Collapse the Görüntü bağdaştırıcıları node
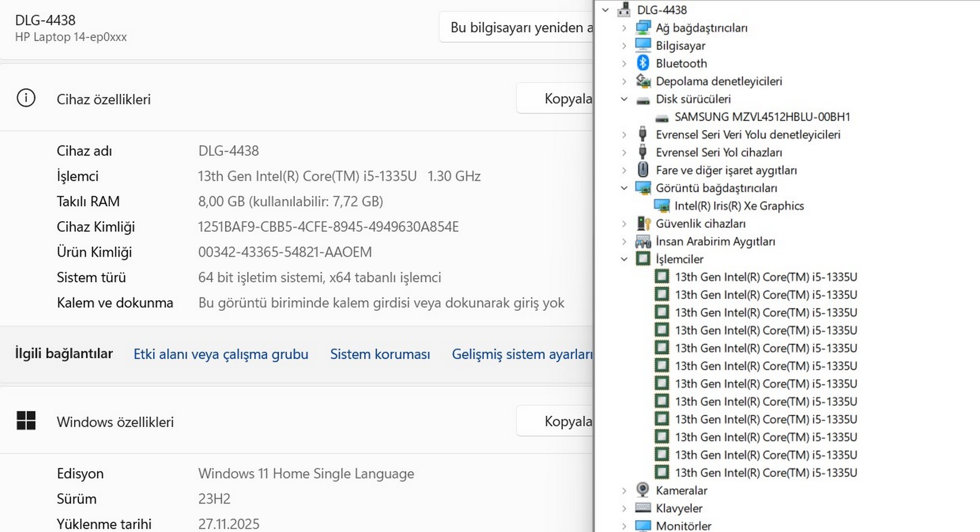The image size is (980, 532). [x=624, y=188]
